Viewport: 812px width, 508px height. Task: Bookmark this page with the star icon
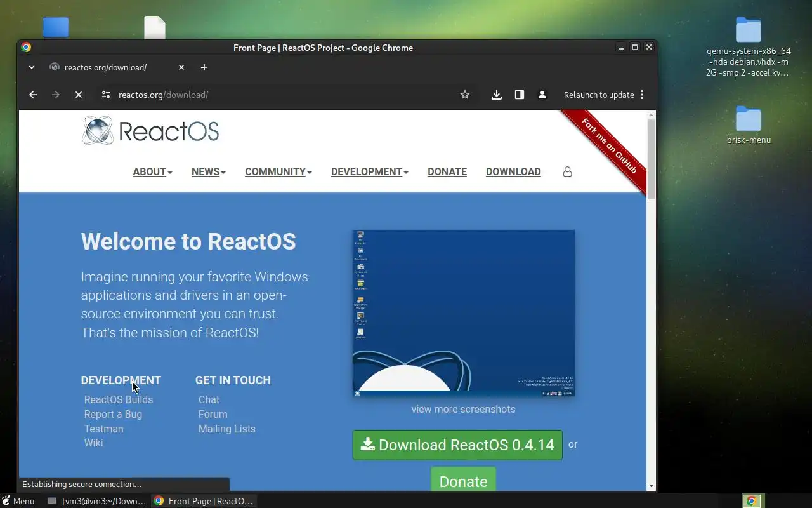(465, 95)
